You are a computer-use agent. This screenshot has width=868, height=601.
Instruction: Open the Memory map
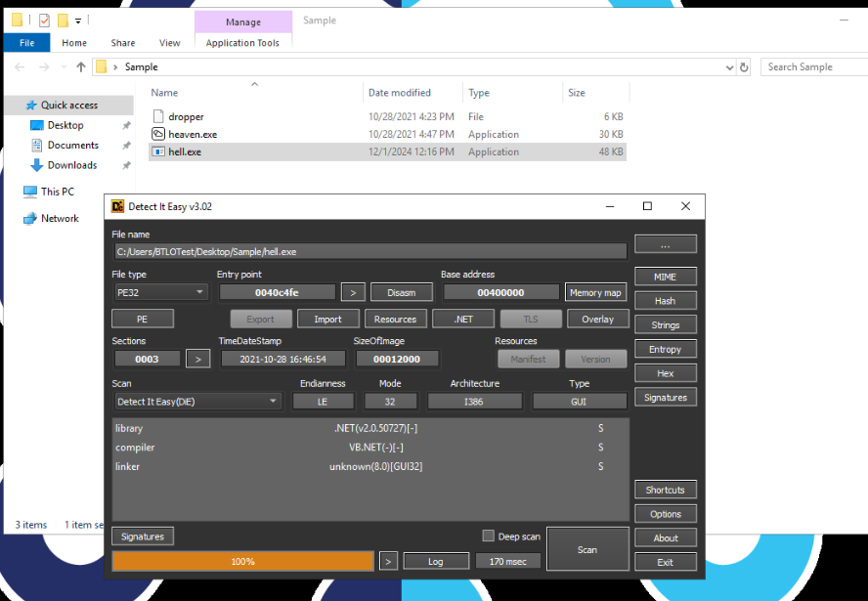[595, 292]
